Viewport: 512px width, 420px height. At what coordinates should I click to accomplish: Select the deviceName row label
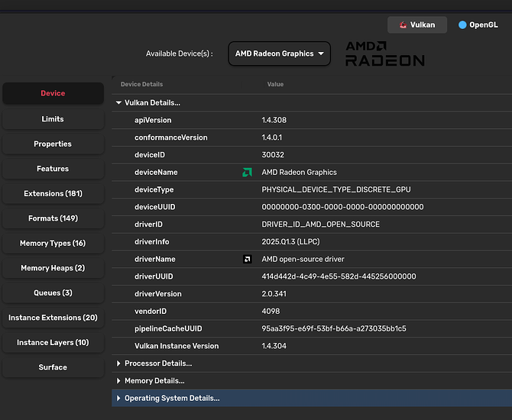pyautogui.click(x=156, y=173)
